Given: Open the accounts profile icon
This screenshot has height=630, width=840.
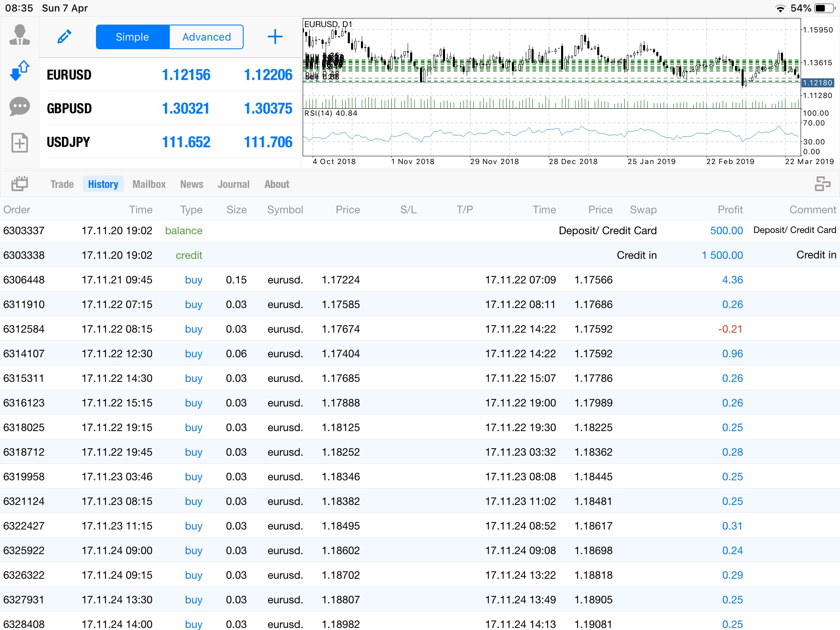Looking at the screenshot, I should click(19, 35).
